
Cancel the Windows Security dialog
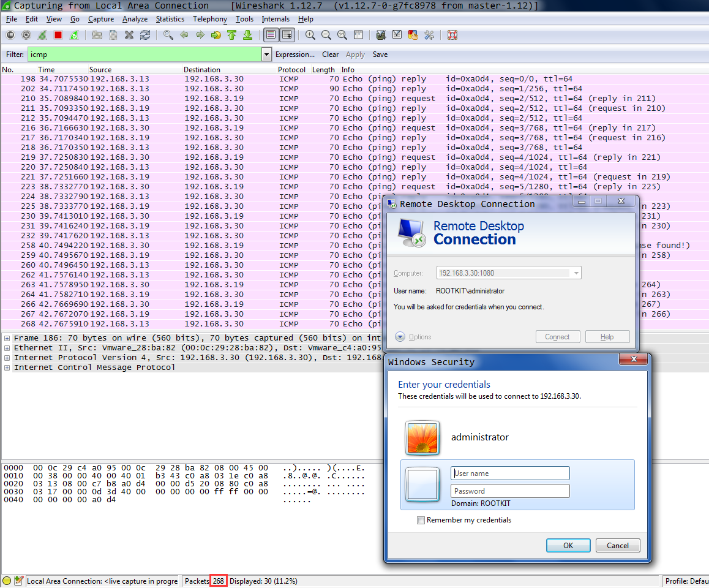[x=618, y=546]
